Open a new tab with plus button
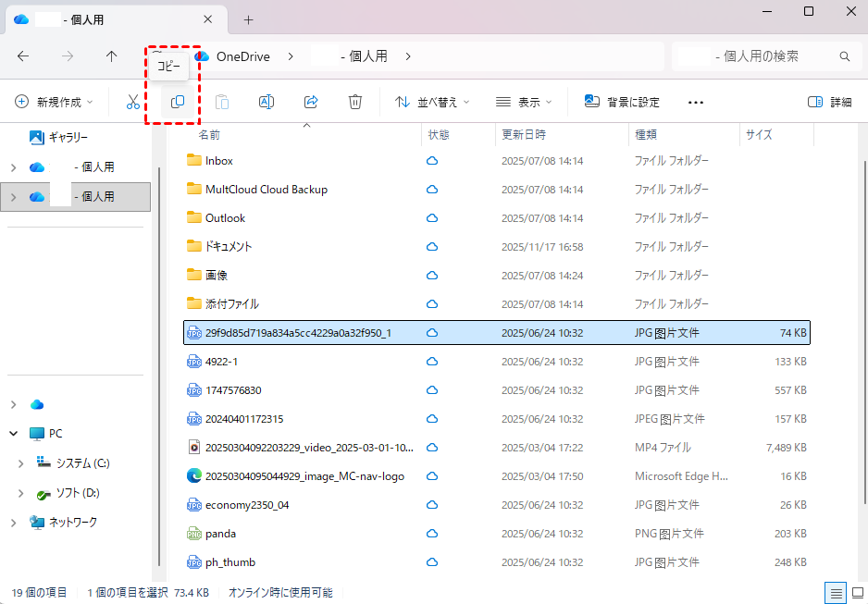 [248, 19]
